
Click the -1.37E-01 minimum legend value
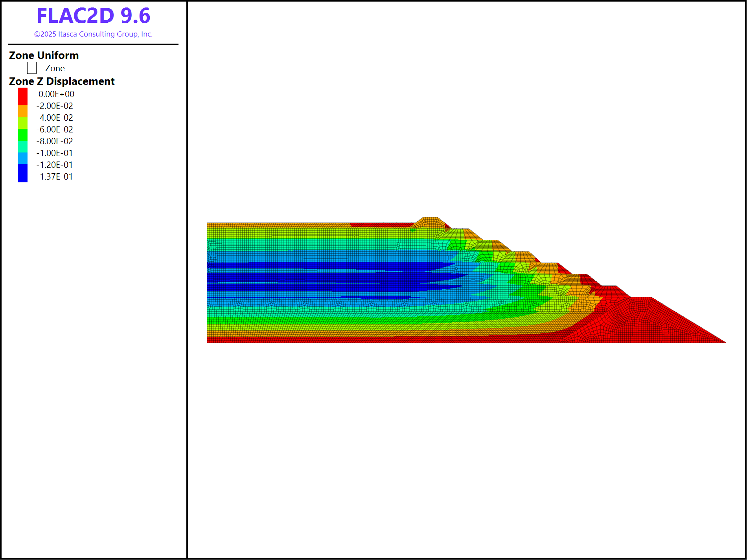[55, 177]
